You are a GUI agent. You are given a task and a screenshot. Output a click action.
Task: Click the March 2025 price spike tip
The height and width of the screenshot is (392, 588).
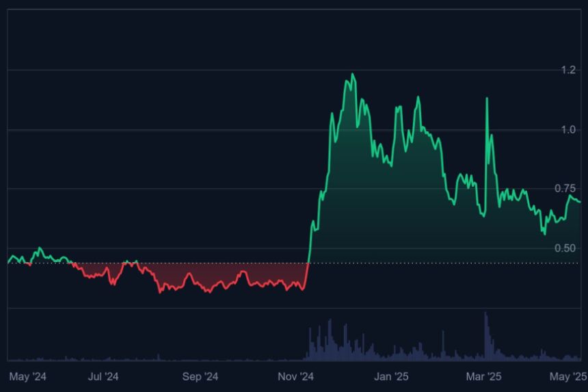point(487,99)
